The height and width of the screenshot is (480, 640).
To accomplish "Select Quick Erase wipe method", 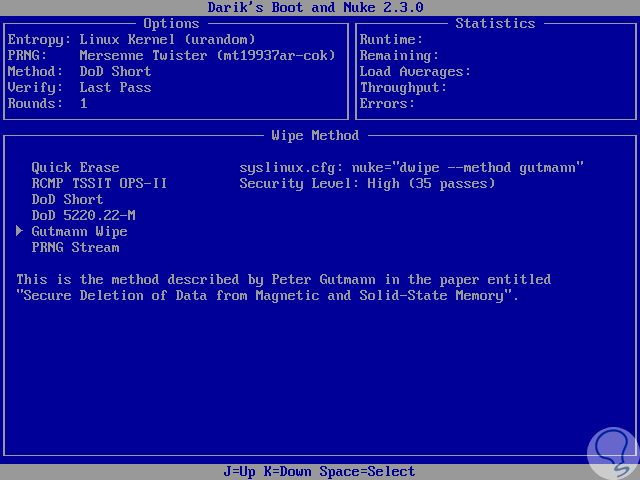I will tap(75, 168).
